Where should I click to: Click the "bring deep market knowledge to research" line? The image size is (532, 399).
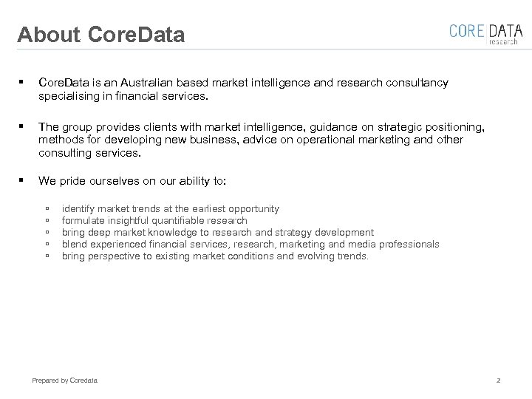(x=217, y=233)
